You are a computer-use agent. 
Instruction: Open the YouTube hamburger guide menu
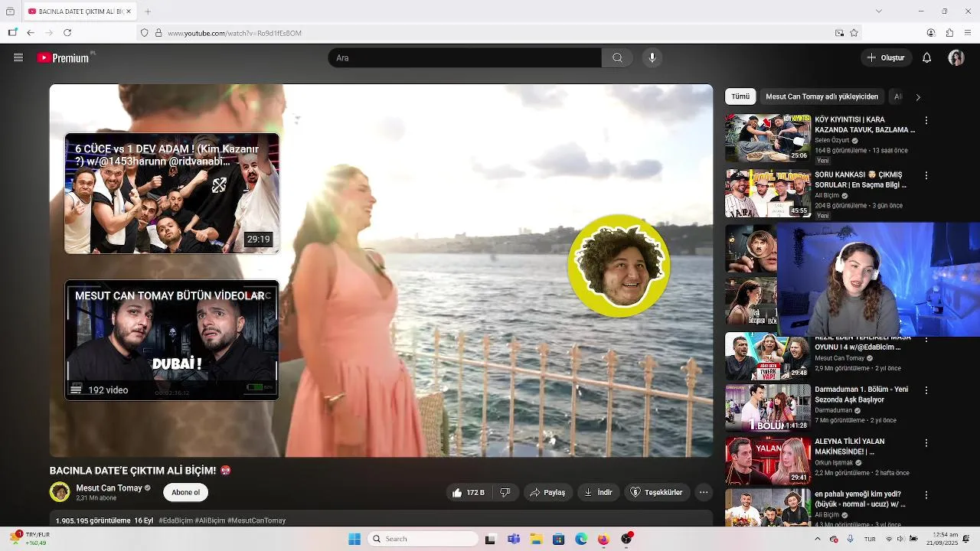[18, 57]
